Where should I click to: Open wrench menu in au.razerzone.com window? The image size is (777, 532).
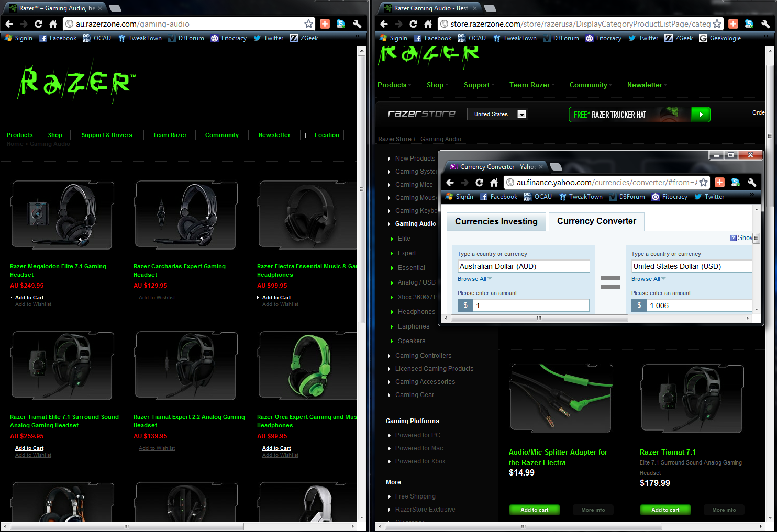coord(357,24)
